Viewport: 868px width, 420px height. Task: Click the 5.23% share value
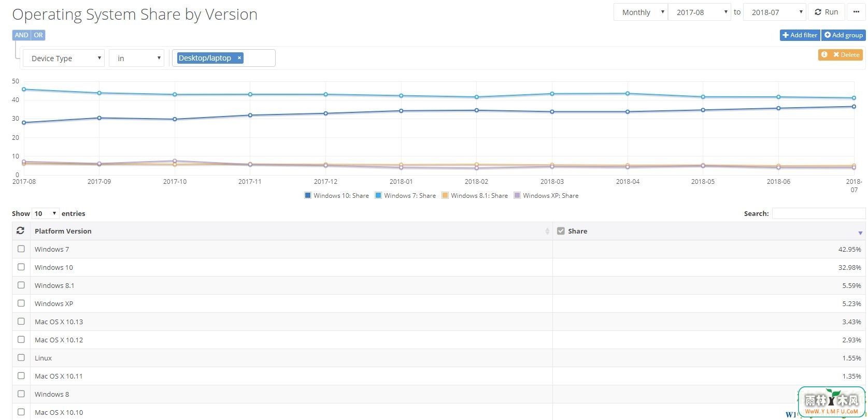click(852, 303)
